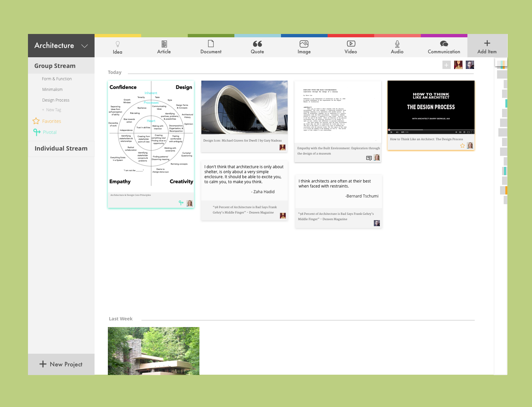Open author avatar on video card
This screenshot has height=407, width=532.
click(470, 146)
